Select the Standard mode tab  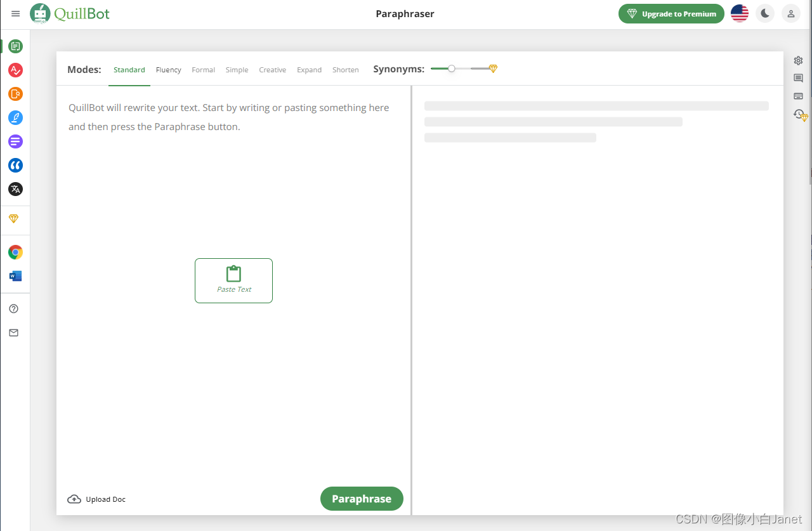point(129,70)
